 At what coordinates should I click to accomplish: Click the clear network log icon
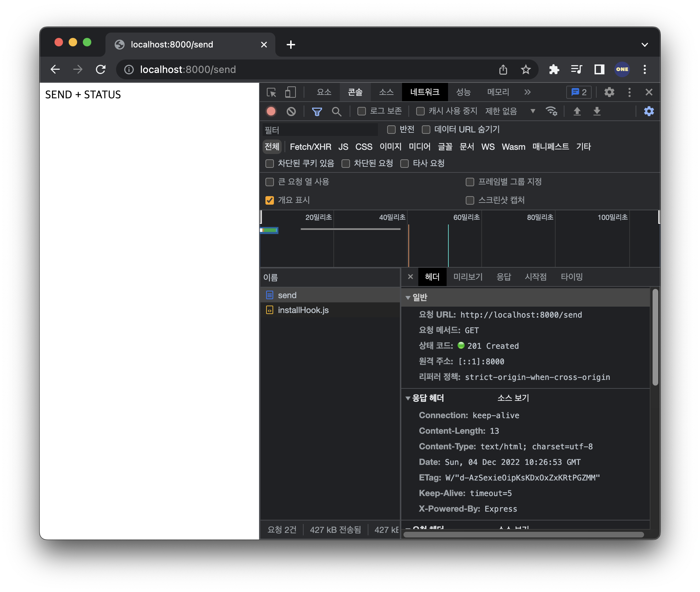pos(291,112)
